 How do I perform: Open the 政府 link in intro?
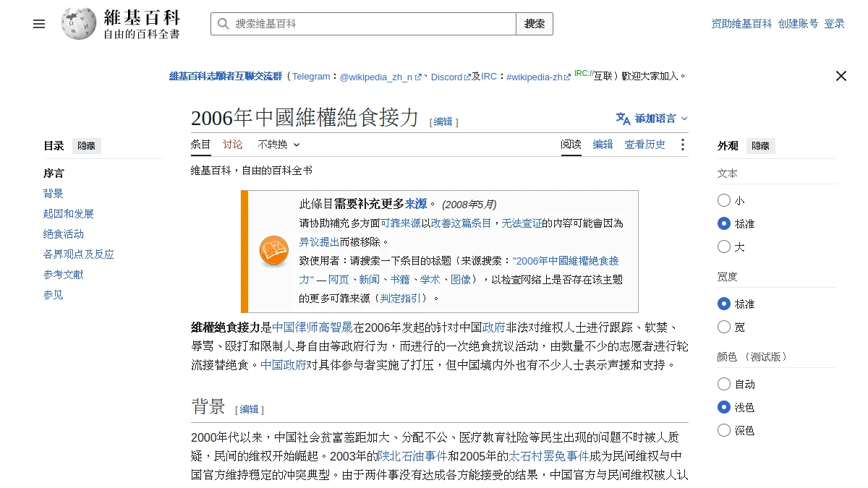click(x=493, y=327)
